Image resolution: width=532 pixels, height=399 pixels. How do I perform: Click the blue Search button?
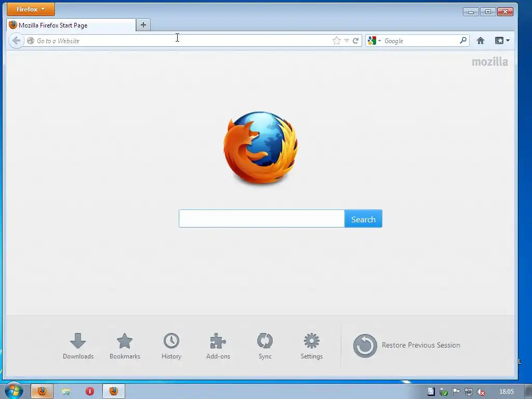(x=363, y=219)
